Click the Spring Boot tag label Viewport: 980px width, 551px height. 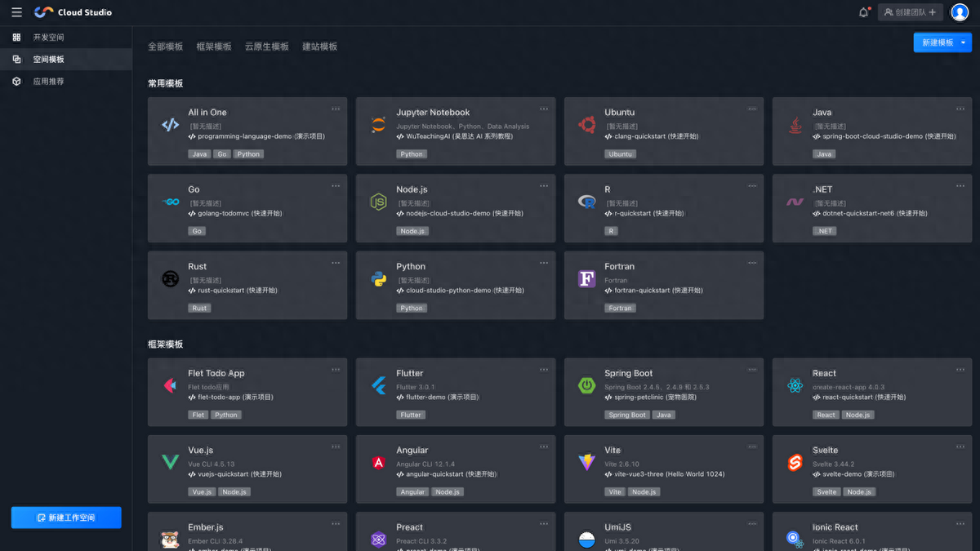point(627,415)
